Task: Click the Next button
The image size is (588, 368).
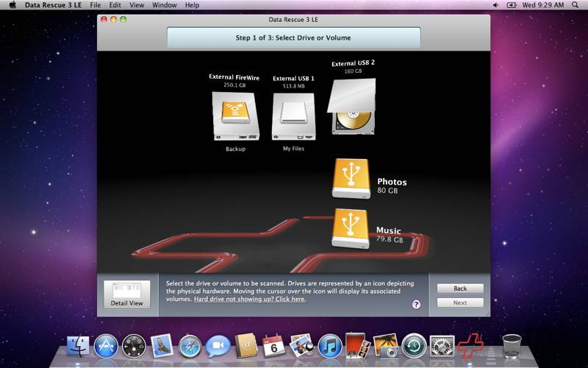Action: [x=460, y=302]
